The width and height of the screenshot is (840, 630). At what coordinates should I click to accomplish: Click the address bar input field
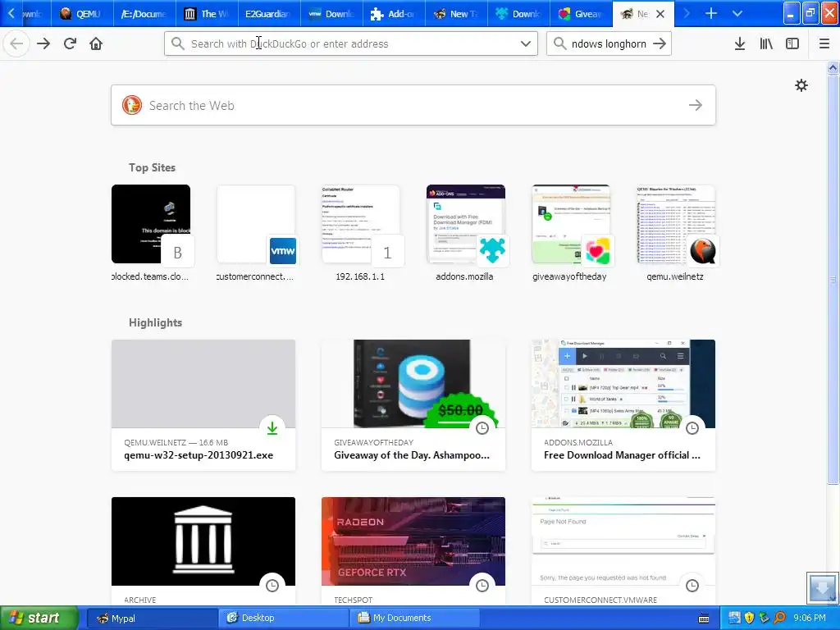(x=351, y=43)
